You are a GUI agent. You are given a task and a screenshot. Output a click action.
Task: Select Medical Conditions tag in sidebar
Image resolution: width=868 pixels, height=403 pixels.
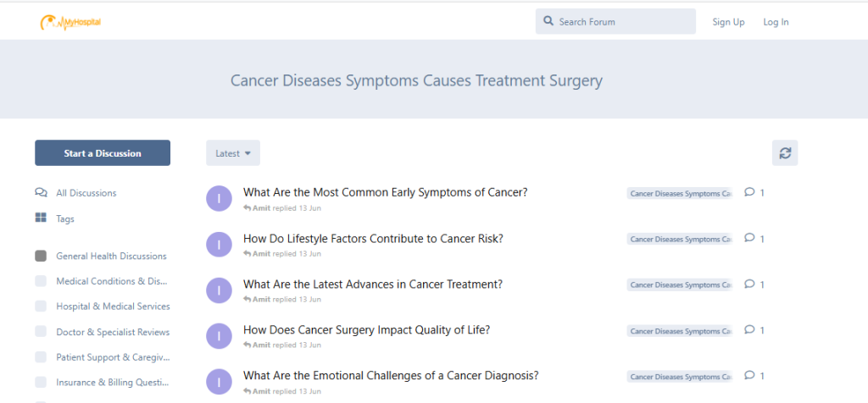(112, 281)
